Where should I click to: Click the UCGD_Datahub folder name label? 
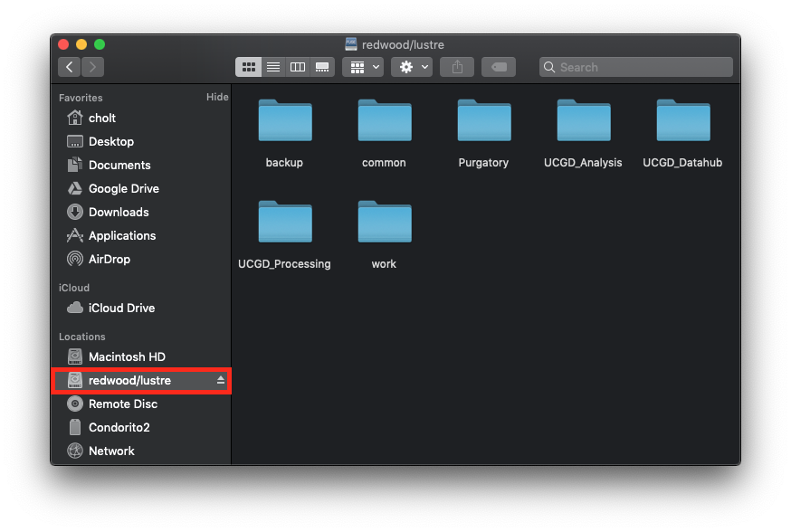tap(682, 163)
